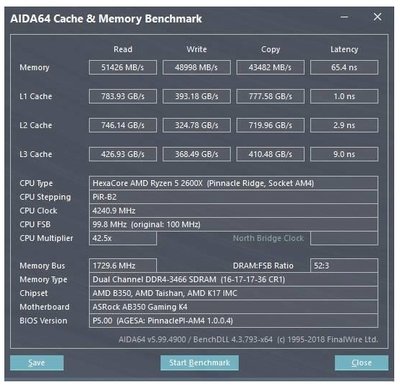
Task: Click empty North Bridge Clock field
Action: (x=344, y=238)
